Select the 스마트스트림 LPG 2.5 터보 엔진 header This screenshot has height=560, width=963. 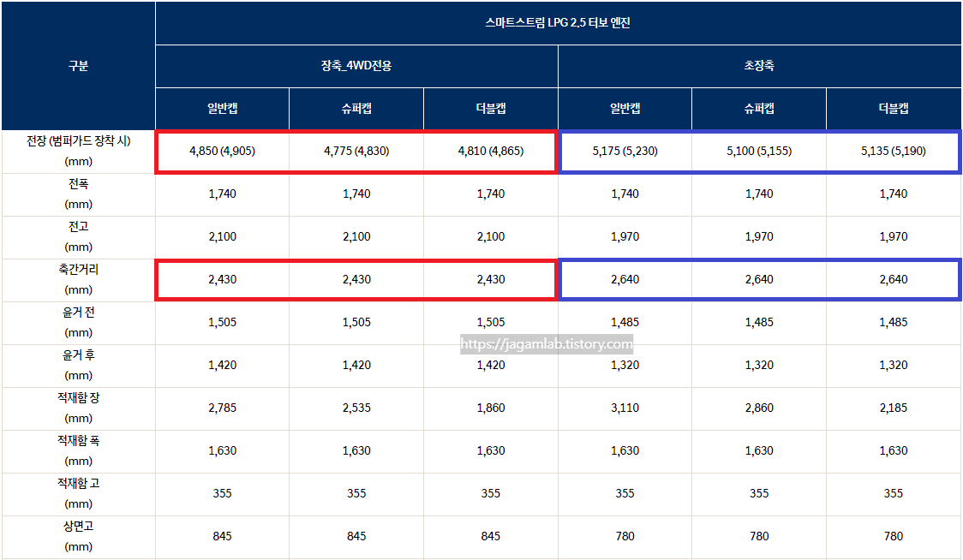[558, 23]
